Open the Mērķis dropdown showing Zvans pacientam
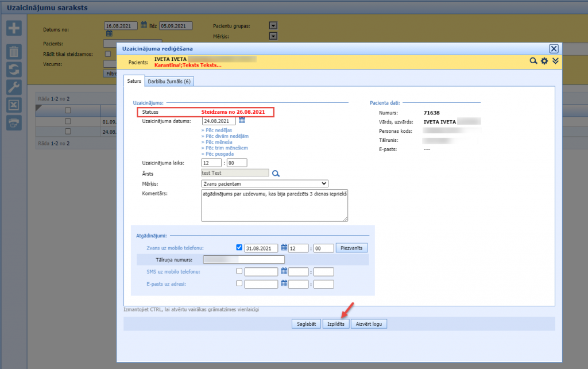This screenshot has width=588, height=369. [x=265, y=183]
